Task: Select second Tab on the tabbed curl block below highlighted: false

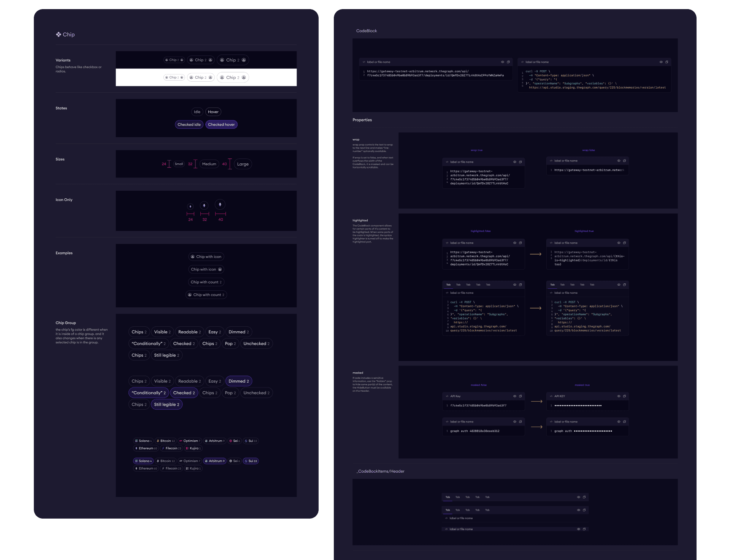Action: coord(458,285)
